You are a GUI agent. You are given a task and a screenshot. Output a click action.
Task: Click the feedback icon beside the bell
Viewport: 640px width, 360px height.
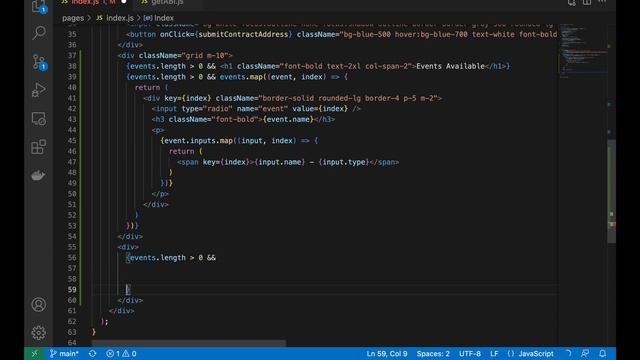(x=585, y=353)
